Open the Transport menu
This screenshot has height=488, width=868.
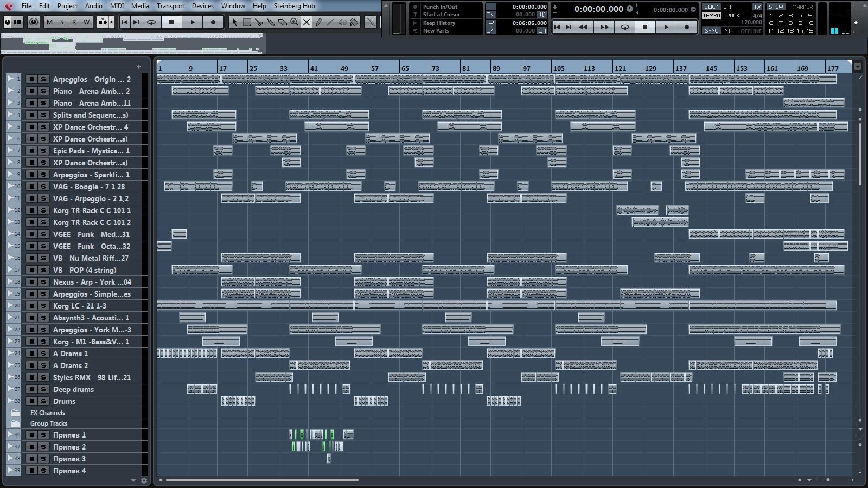point(170,6)
